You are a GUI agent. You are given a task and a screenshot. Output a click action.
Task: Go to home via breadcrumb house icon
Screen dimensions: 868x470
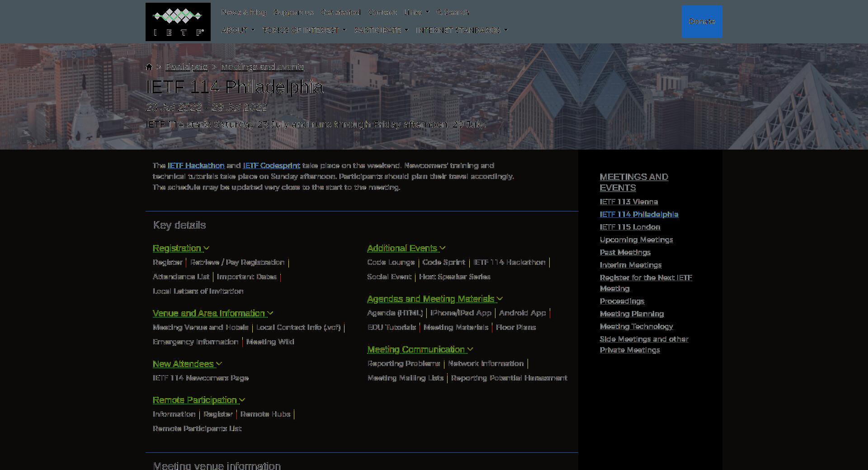pos(149,67)
